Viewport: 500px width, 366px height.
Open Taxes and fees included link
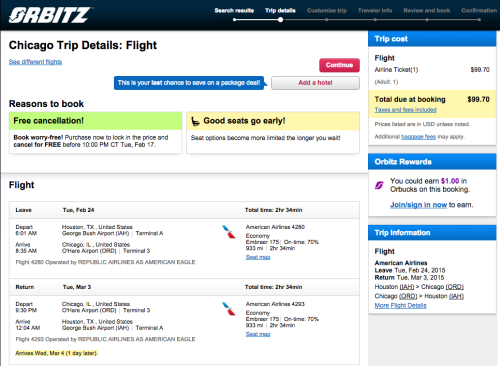tap(405, 110)
